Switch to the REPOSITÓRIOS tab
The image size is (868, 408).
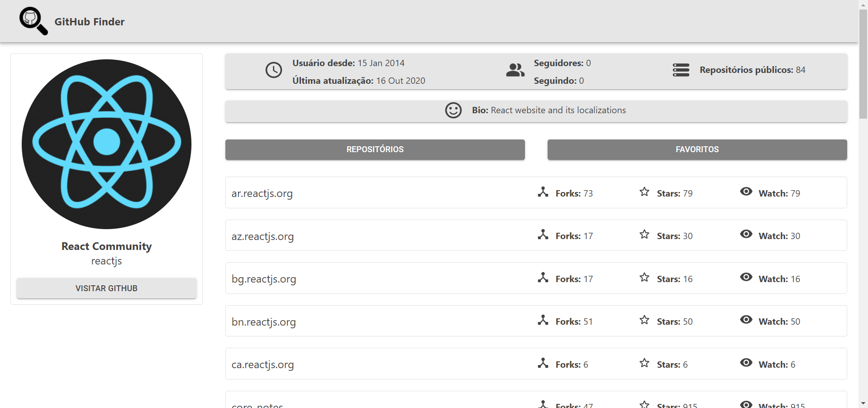pyautogui.click(x=375, y=149)
